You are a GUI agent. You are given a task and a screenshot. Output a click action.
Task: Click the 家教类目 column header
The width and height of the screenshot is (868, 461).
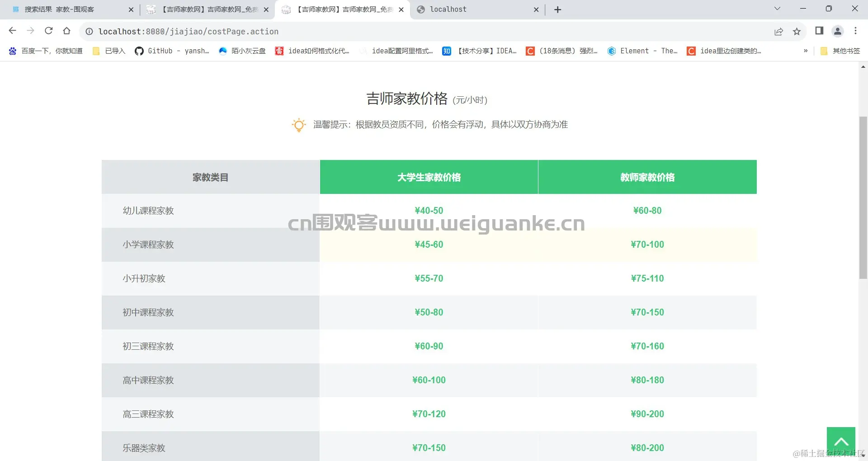[x=211, y=177]
